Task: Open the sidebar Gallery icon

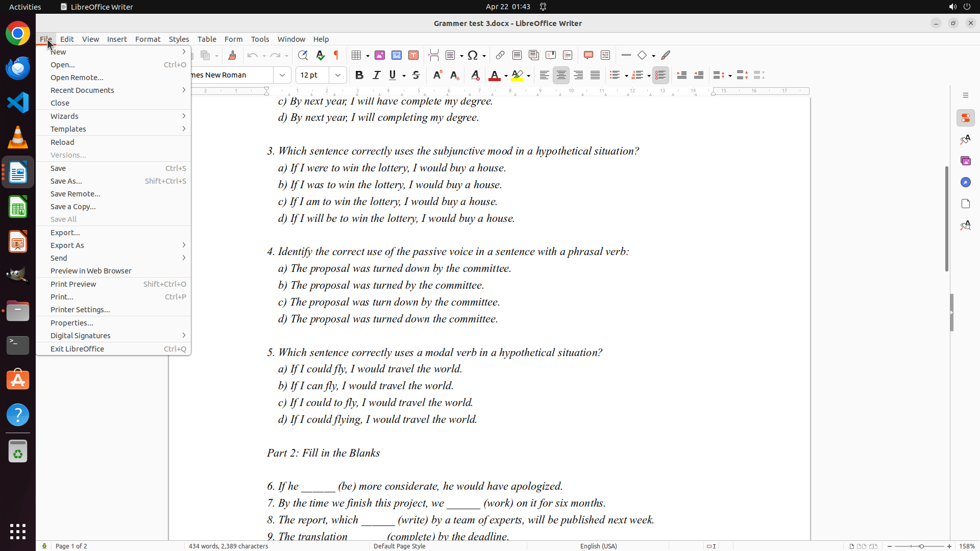Action: (x=965, y=161)
